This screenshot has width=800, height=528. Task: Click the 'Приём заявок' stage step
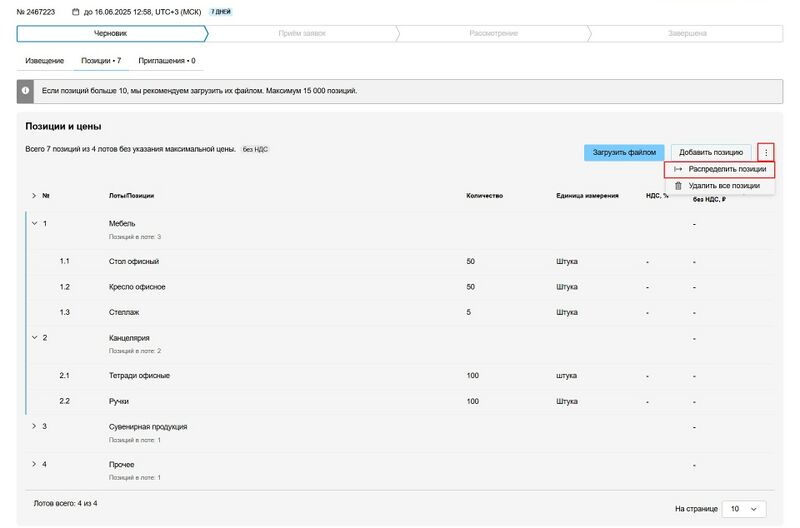pos(301,33)
